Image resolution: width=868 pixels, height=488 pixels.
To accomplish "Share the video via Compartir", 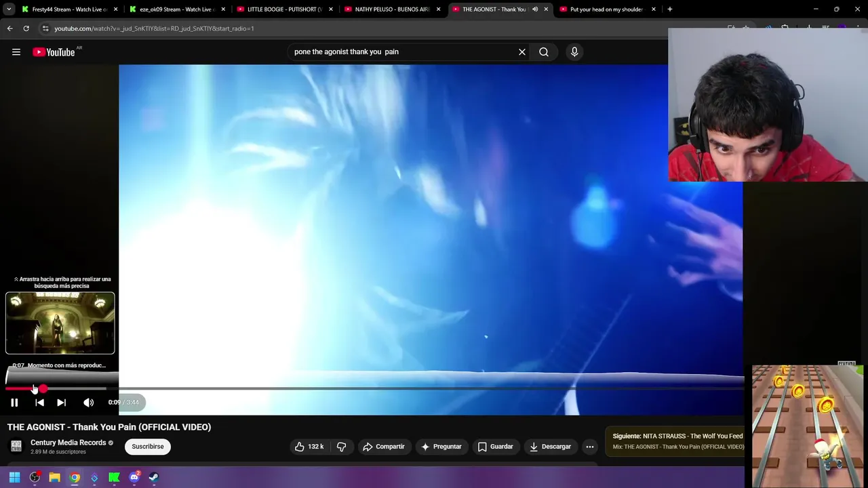I will coord(384,447).
